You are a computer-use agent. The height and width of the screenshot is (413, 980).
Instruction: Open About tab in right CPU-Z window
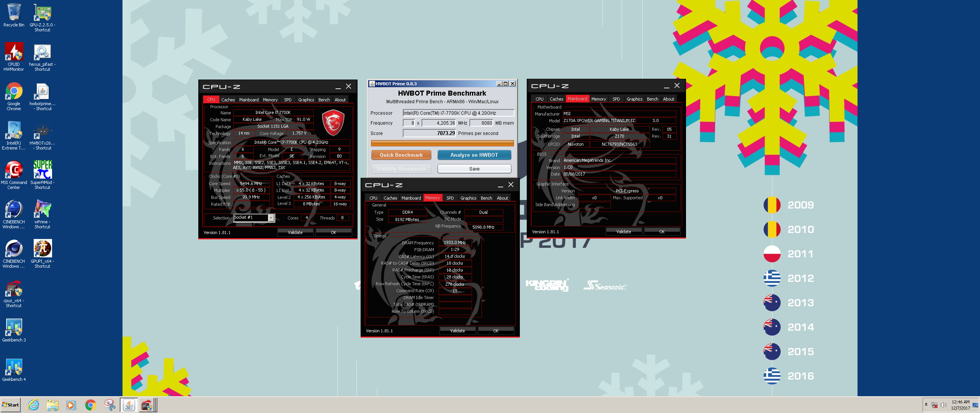point(668,99)
